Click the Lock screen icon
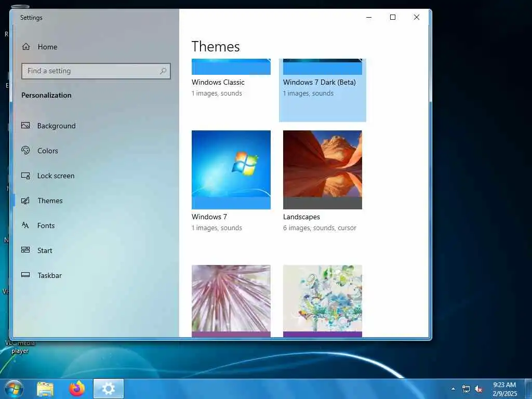This screenshot has width=532, height=399. 25,176
